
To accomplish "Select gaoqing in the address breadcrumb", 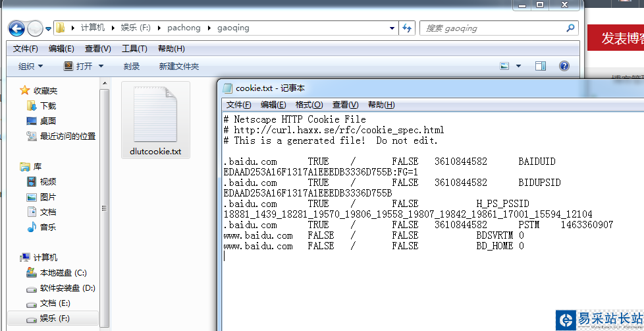I will click(x=233, y=28).
